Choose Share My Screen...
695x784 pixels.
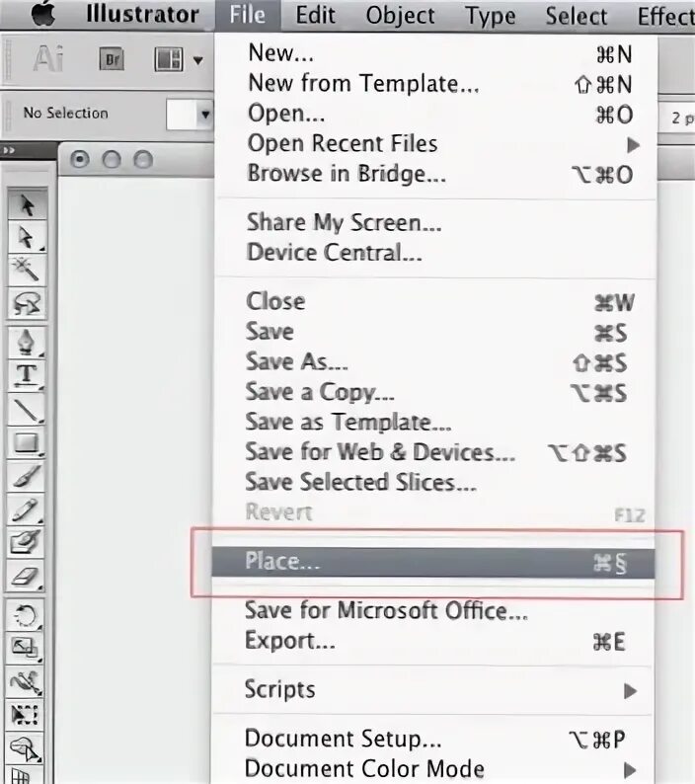(435, 223)
